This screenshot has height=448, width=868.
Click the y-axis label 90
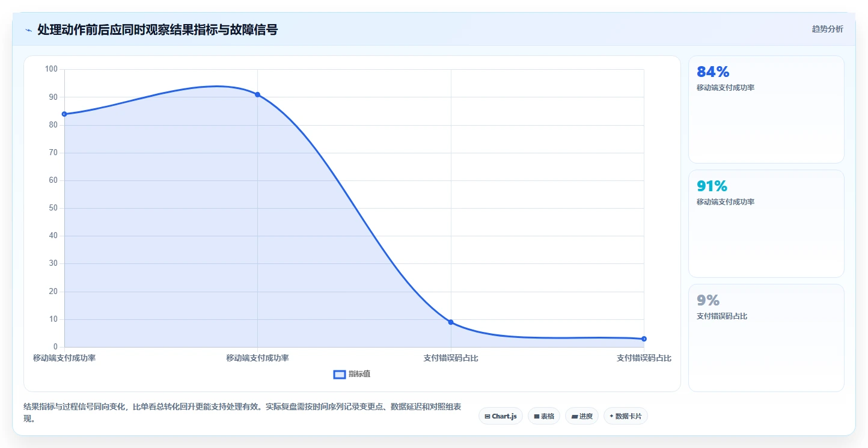click(x=53, y=97)
